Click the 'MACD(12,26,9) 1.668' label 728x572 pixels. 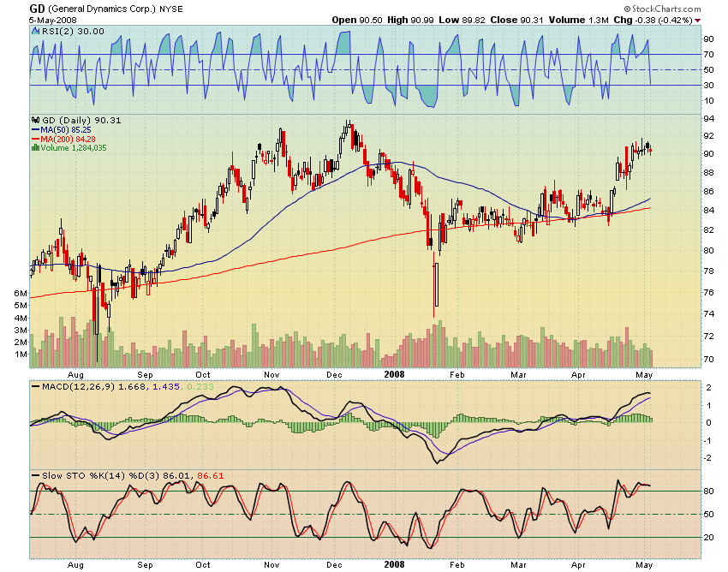point(93,386)
